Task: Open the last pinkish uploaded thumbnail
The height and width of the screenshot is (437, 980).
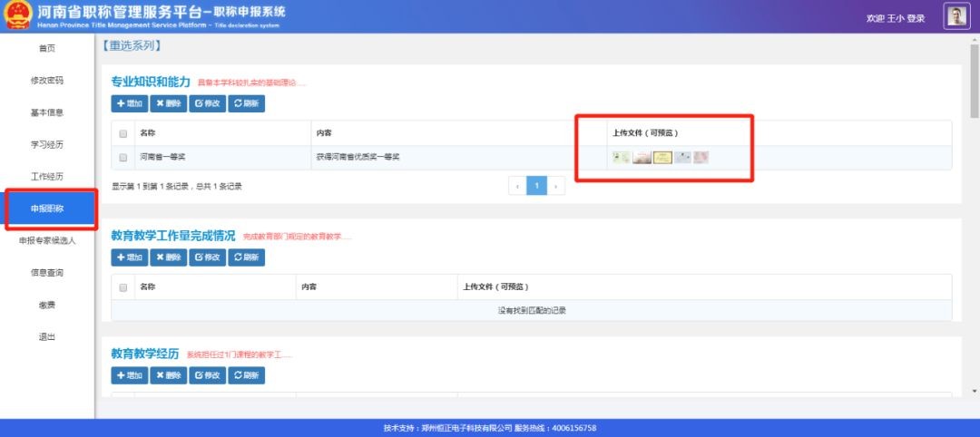Action: 701,158
